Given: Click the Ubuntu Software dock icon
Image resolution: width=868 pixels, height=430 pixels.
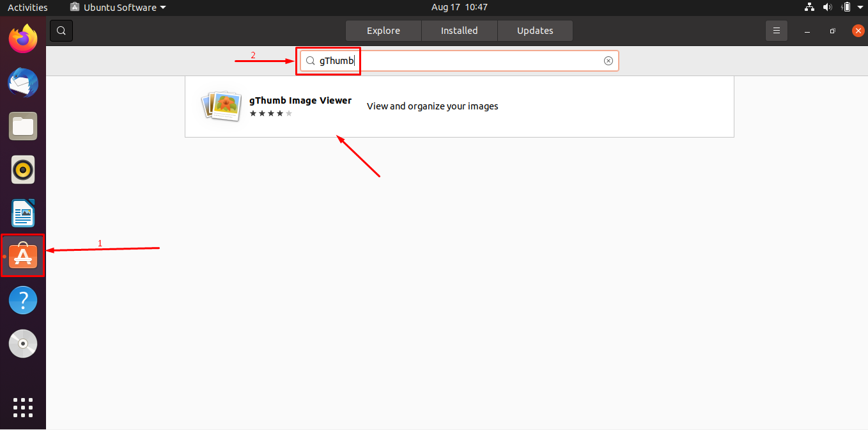Looking at the screenshot, I should pos(23,256).
